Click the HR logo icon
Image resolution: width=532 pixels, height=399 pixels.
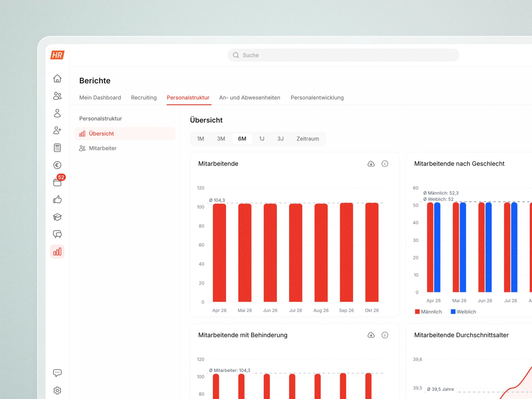click(57, 55)
